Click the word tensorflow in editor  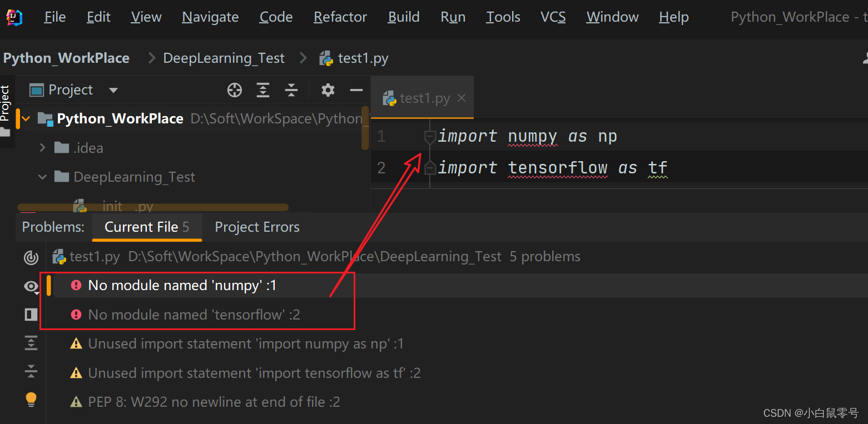[x=558, y=167]
